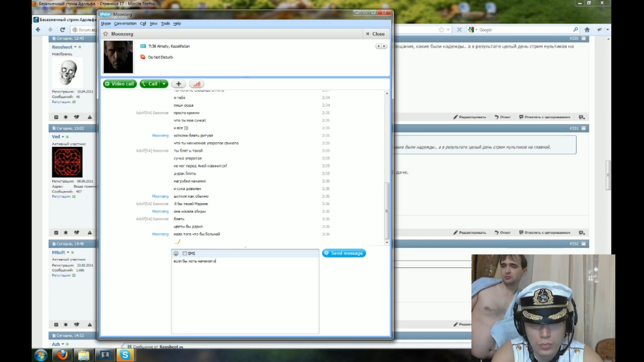This screenshot has width=644, height=362.
Task: Click the emoticon smiley picker icon
Action: click(x=176, y=253)
